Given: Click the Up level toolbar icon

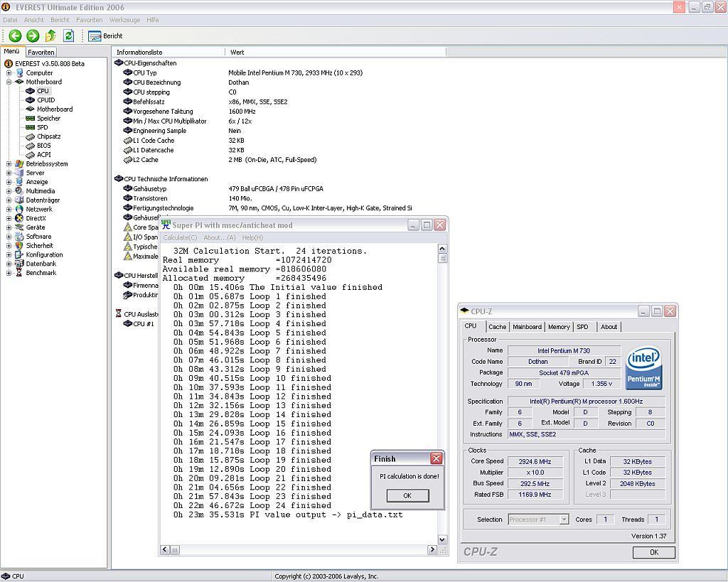Looking at the screenshot, I should (50, 36).
